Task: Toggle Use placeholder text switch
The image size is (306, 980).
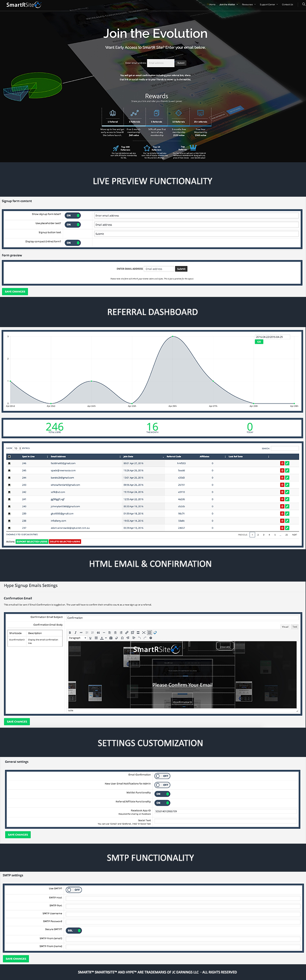Action: tap(73, 224)
